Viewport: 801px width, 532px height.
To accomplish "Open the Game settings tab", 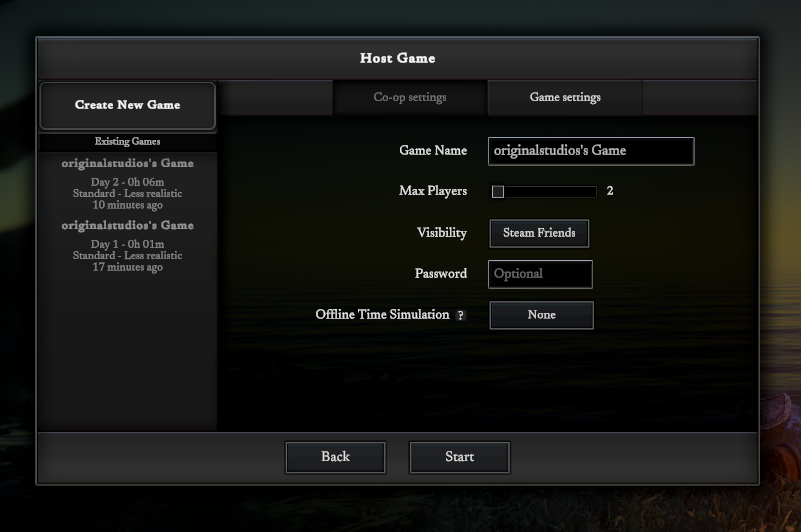I will (565, 98).
